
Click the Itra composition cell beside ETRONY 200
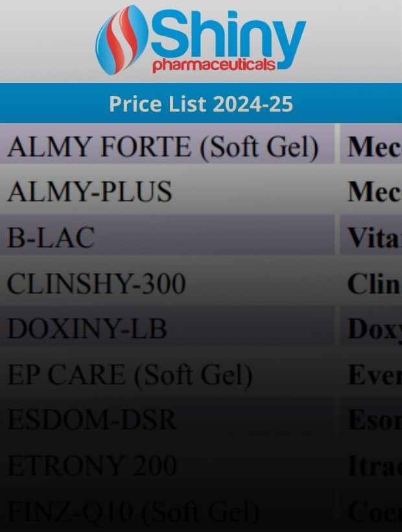point(371,465)
